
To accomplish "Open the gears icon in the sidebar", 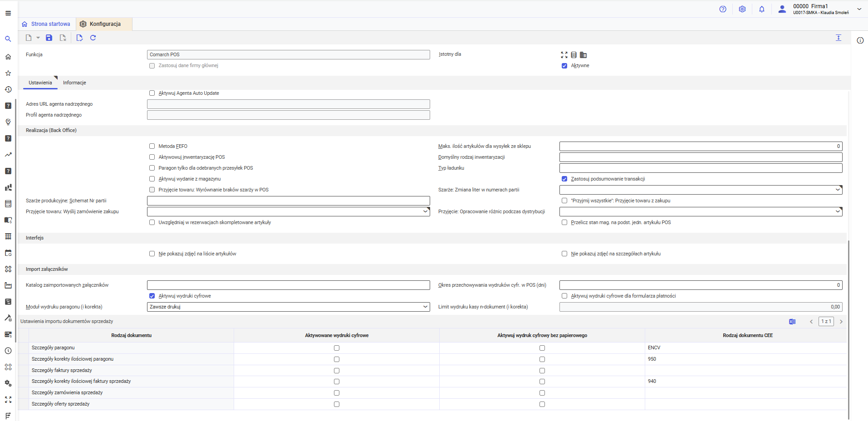I will pyautogui.click(x=8, y=383).
